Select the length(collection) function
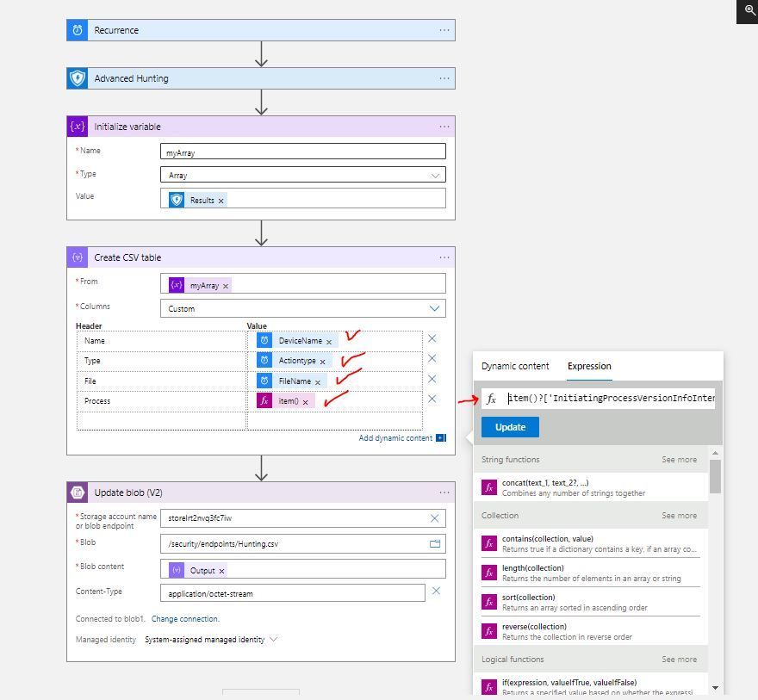The height and width of the screenshot is (700, 758). coord(591,573)
